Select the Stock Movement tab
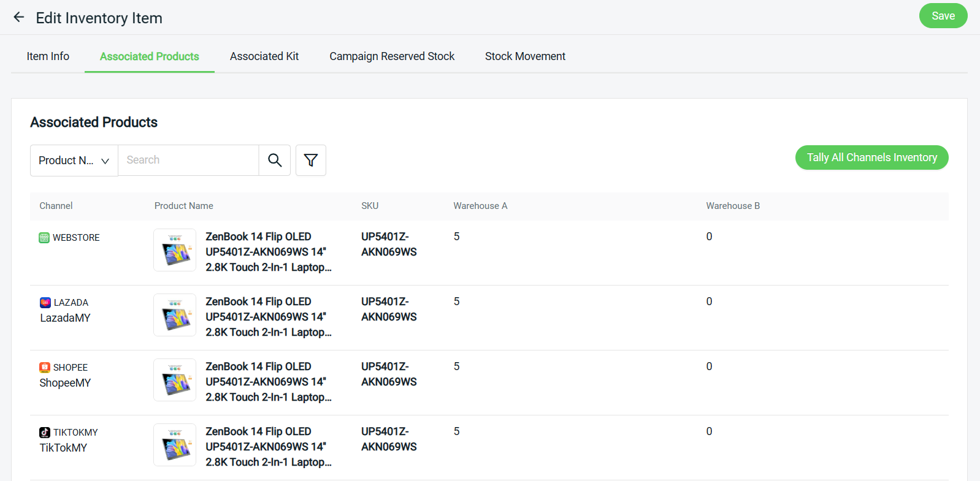This screenshot has width=980, height=481. click(x=525, y=56)
